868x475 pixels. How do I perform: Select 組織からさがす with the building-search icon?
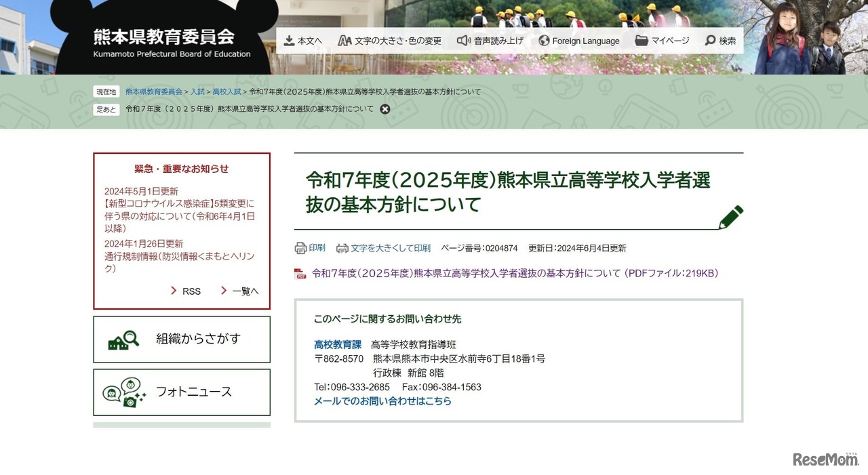[x=181, y=339]
